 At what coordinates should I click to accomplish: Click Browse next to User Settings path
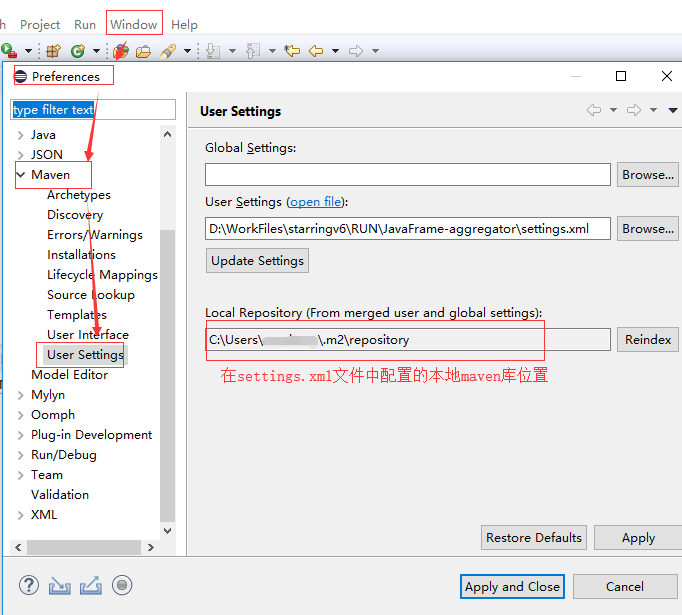click(x=648, y=228)
